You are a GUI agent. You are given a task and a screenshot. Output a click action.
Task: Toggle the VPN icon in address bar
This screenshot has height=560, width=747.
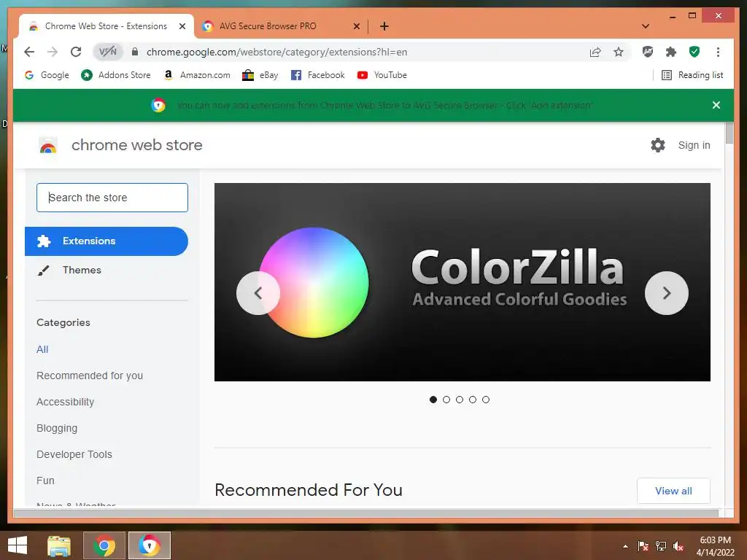108,52
